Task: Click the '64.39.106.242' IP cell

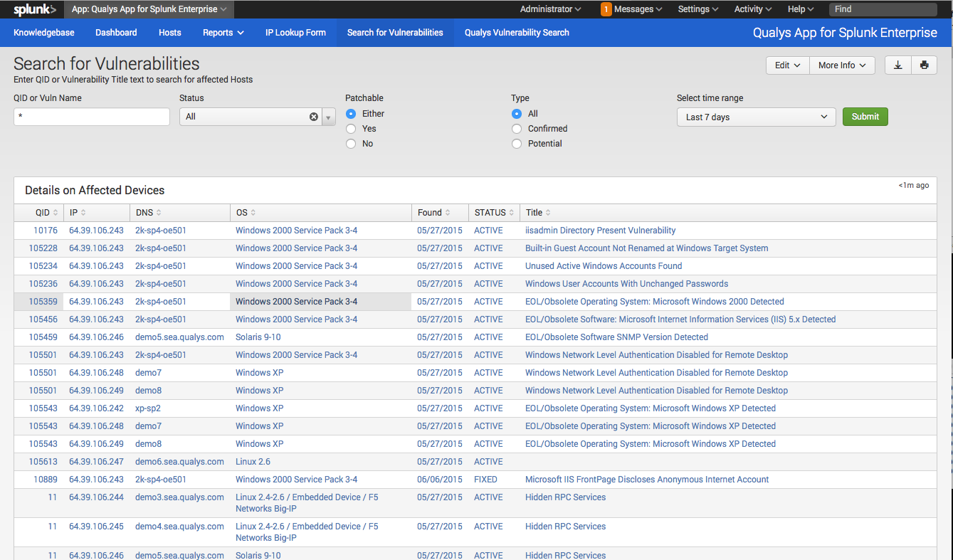Action: [96, 408]
